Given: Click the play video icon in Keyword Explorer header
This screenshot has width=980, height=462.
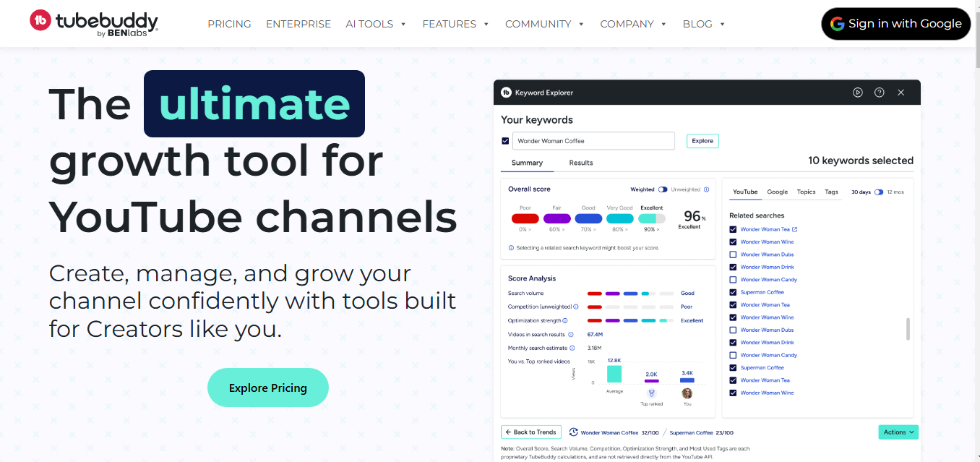Looking at the screenshot, I should pyautogui.click(x=858, y=93).
